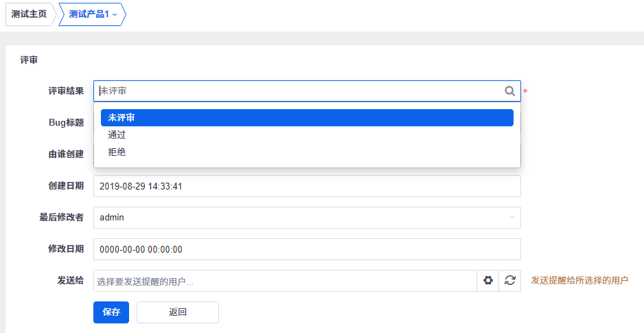Click the 保存 save button

click(111, 312)
